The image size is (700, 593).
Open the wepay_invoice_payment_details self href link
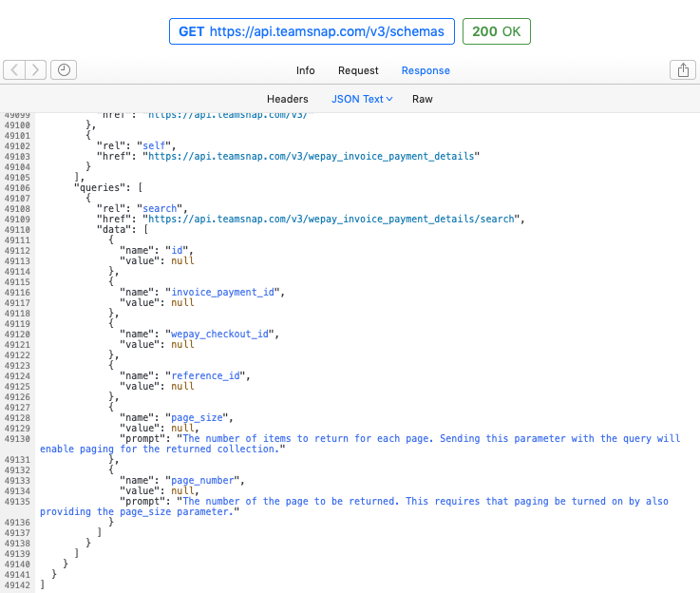[312, 156]
